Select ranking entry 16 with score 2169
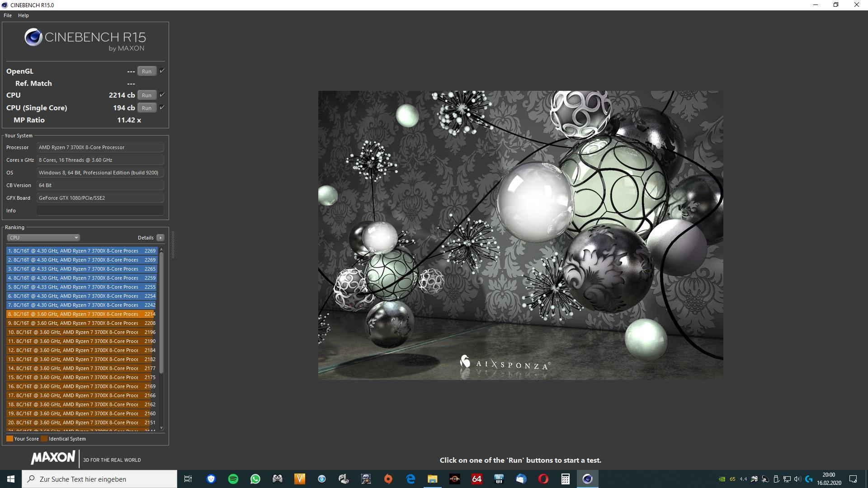Image resolution: width=868 pixels, height=488 pixels. click(x=82, y=386)
